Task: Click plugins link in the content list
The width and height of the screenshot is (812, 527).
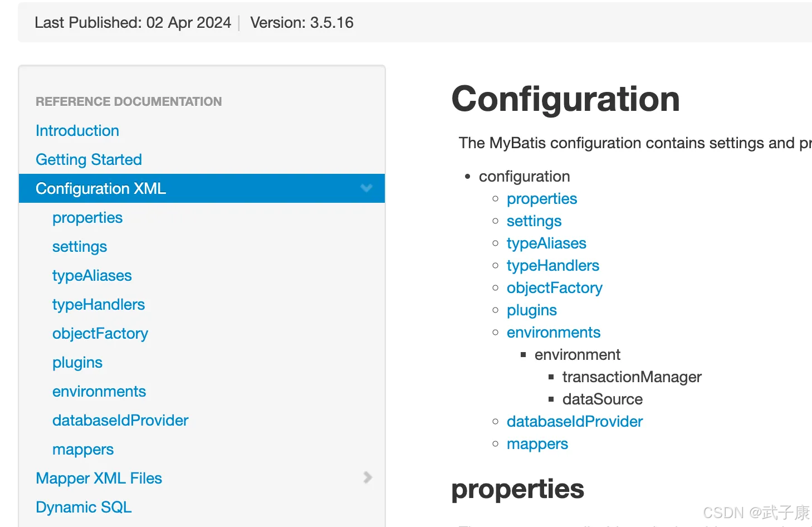Action: pyautogui.click(x=532, y=310)
